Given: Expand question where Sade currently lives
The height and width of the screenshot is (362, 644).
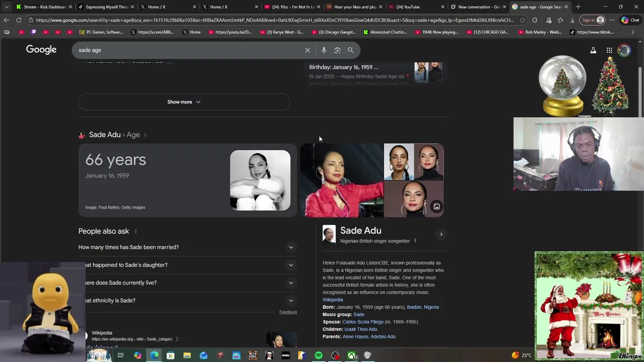Looking at the screenshot, I should 188,283.
